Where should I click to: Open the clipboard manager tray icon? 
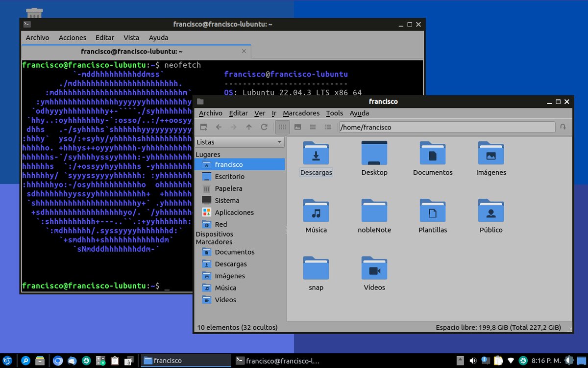point(498,361)
